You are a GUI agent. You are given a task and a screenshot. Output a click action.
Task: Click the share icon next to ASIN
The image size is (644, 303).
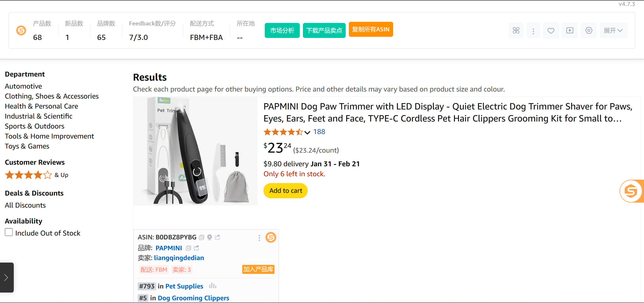[217, 237]
